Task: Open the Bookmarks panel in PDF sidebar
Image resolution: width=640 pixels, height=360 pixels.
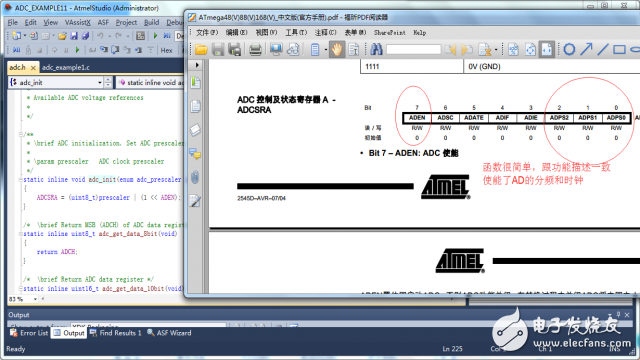Action: click(x=196, y=82)
